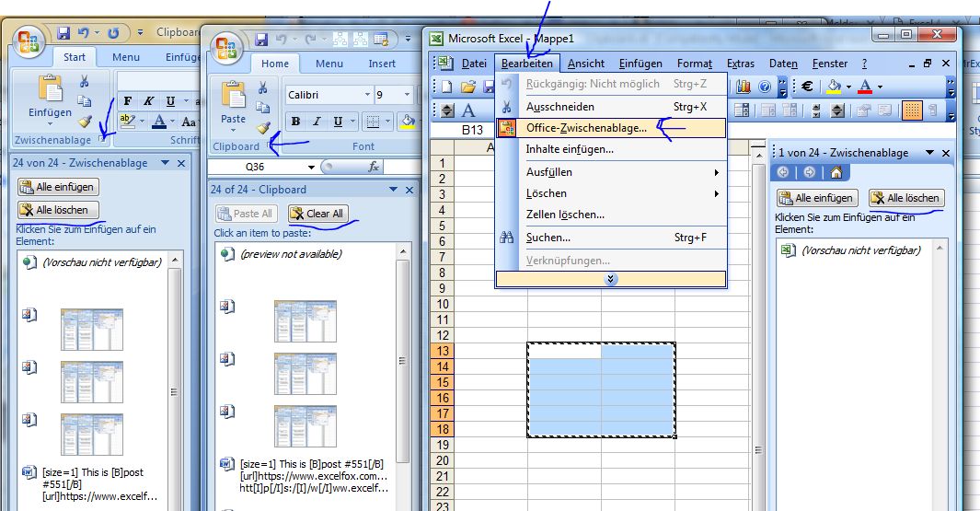Click the Paste clipboard icon in the Home window
980x511 pixels.
click(x=233, y=95)
